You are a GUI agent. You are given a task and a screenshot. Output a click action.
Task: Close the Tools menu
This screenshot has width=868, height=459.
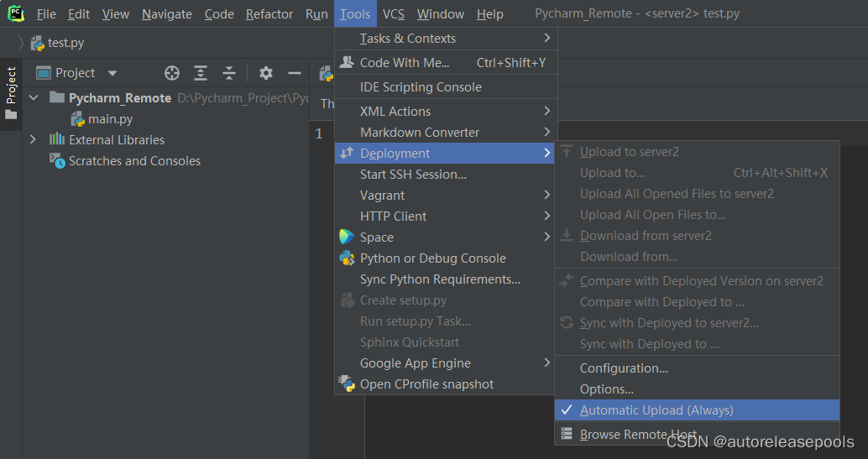point(355,13)
